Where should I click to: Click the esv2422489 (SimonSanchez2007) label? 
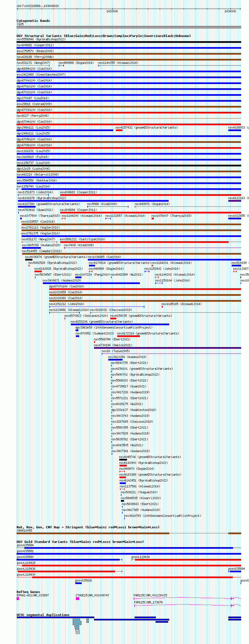pyautogui.click(x=41, y=75)
